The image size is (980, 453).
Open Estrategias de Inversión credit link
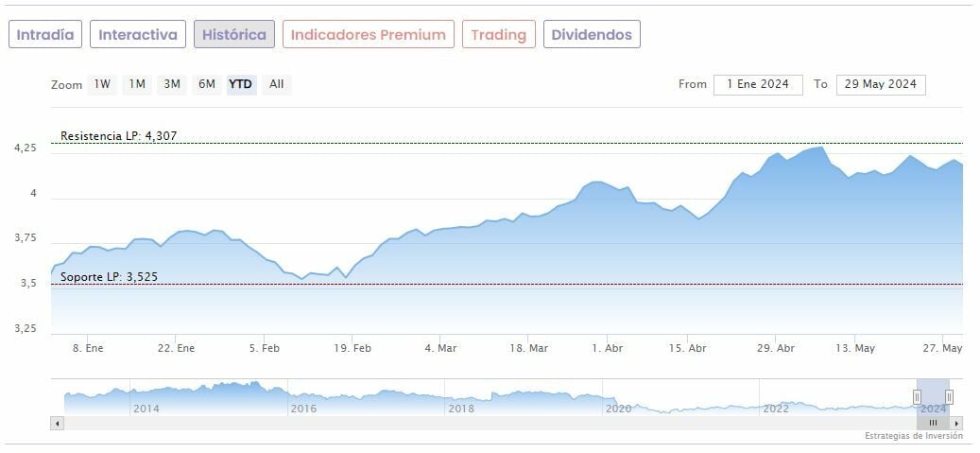(913, 436)
